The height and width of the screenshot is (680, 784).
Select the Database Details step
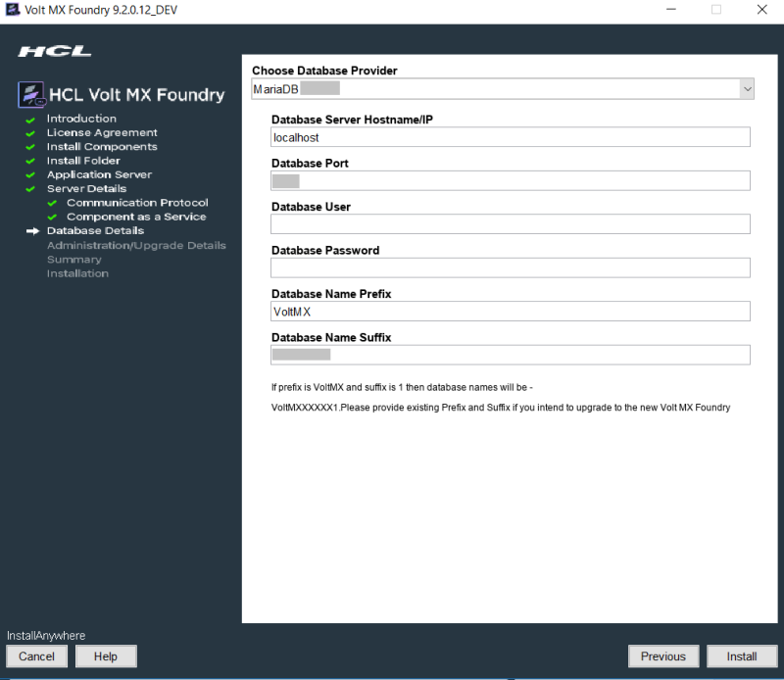click(x=95, y=230)
